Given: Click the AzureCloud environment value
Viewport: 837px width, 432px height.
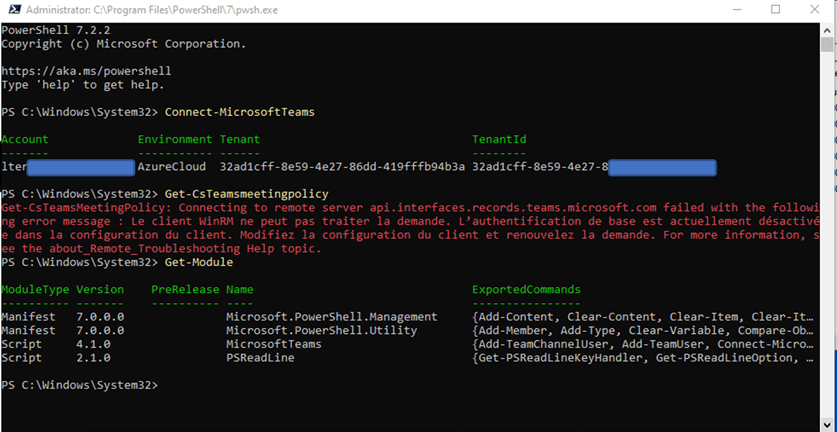Looking at the screenshot, I should point(171,167).
